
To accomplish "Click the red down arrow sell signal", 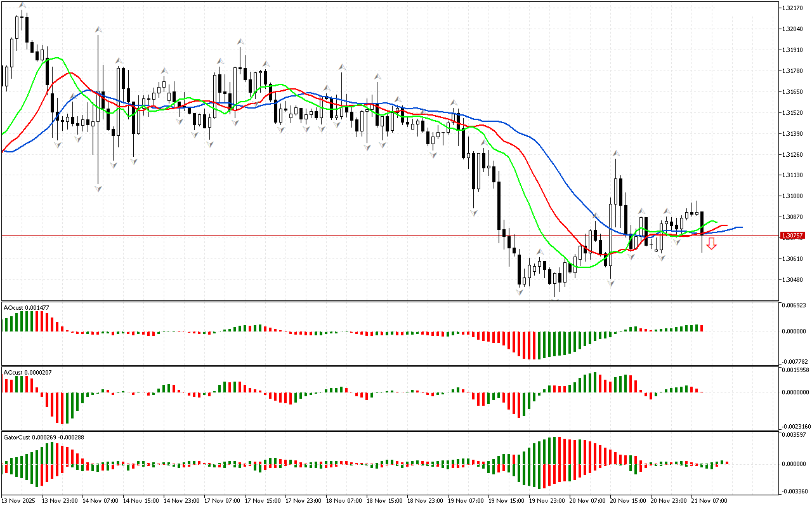I will 712,244.
